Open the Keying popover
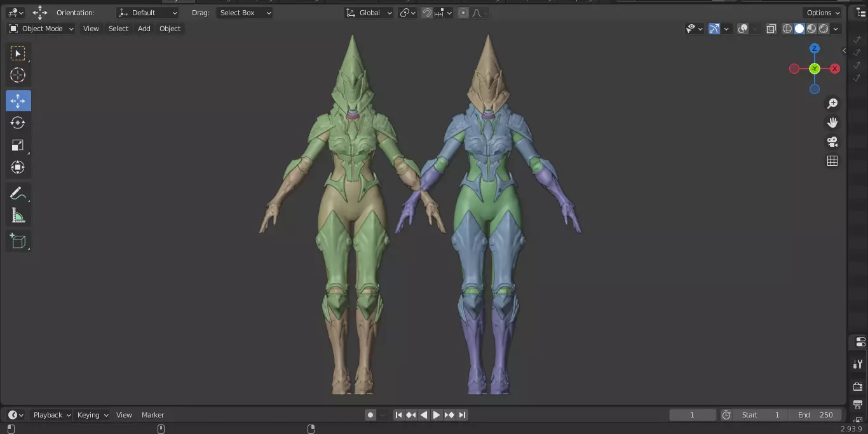Screen dimensions: 868x434 click(93, 415)
